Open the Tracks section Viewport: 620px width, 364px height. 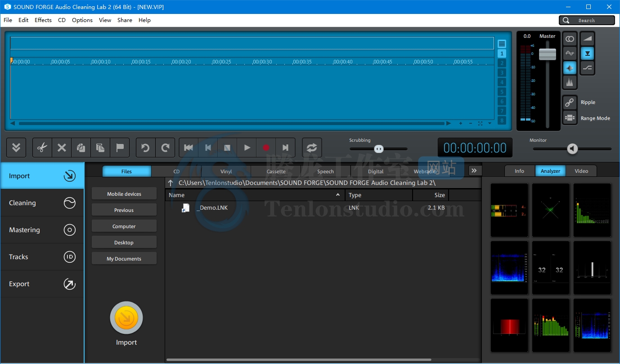click(x=42, y=257)
